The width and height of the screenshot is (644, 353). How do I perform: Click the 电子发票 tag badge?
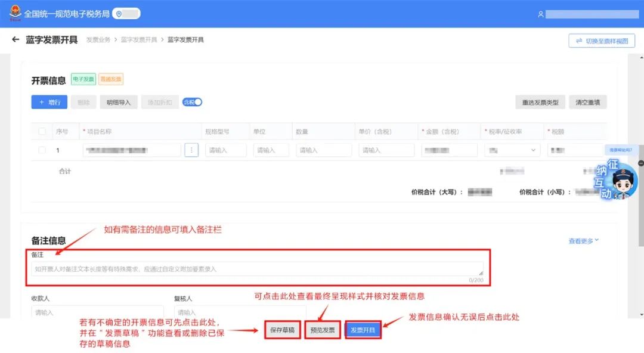83,79
